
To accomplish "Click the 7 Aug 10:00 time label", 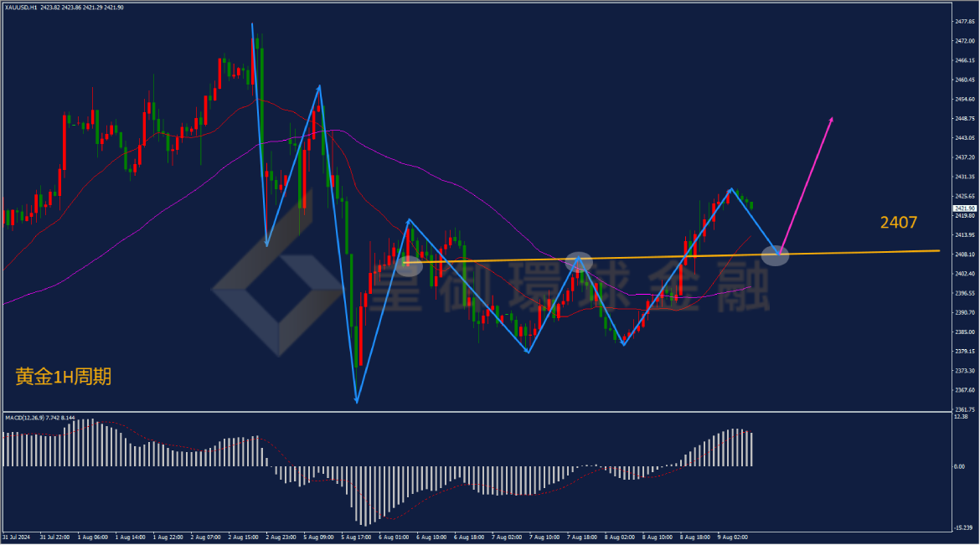I will coord(544,537).
